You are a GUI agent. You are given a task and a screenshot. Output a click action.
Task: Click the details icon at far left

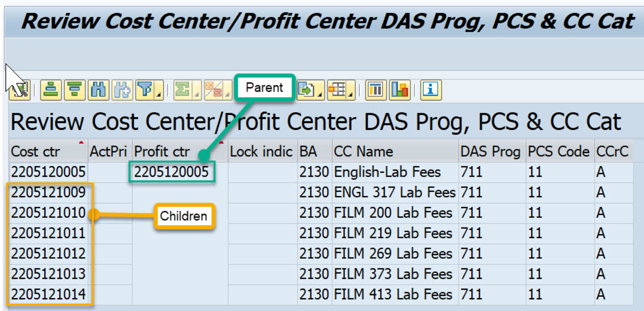pos(19,90)
